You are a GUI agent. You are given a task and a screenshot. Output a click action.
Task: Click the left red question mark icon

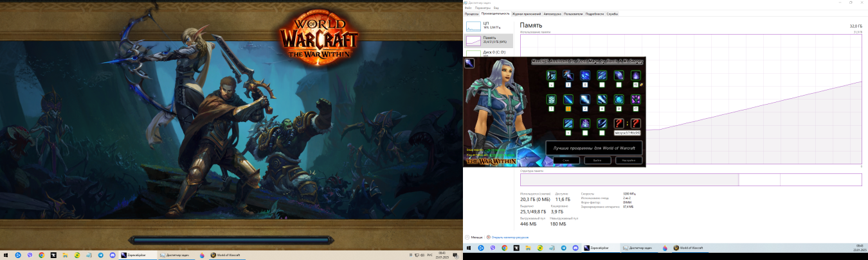click(x=619, y=123)
